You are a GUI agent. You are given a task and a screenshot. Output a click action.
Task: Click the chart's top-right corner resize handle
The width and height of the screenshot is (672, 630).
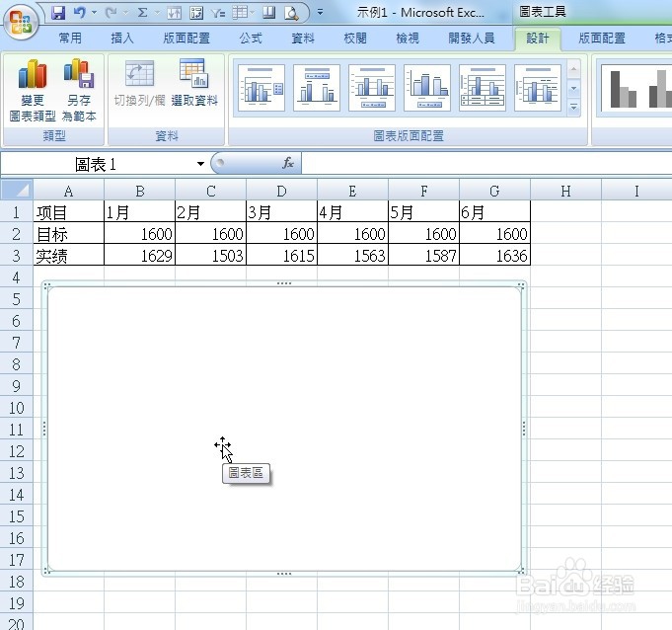[521, 285]
